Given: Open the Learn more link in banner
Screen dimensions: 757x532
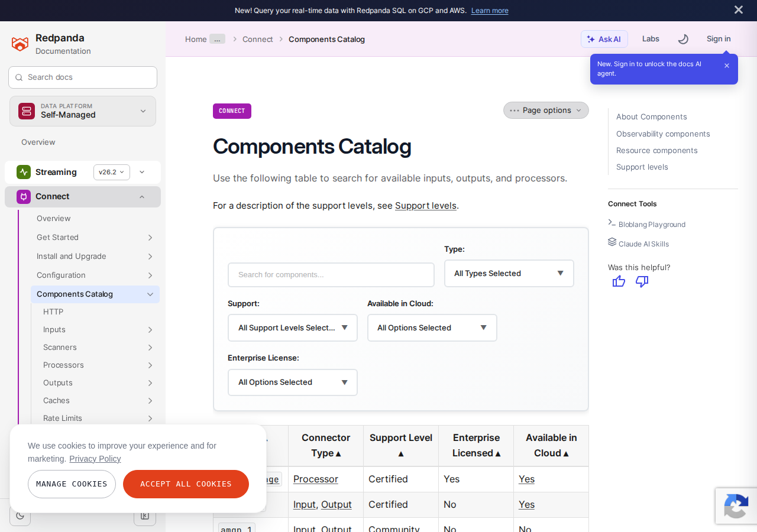Looking at the screenshot, I should pos(490,11).
